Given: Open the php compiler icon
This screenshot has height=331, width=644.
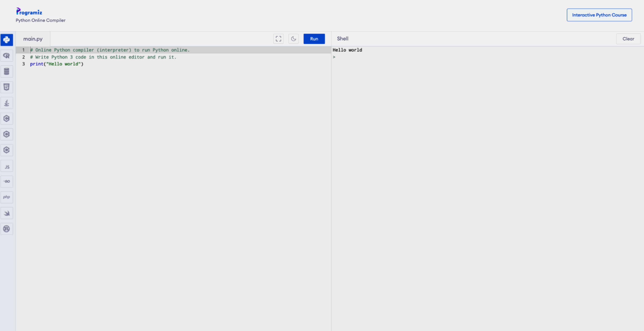Looking at the screenshot, I should (x=7, y=197).
